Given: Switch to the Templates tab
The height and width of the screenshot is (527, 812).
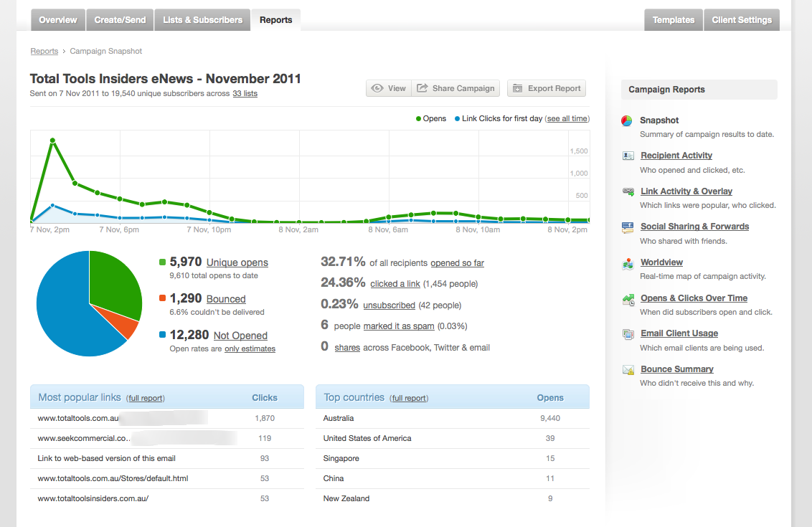Looking at the screenshot, I should click(673, 19).
